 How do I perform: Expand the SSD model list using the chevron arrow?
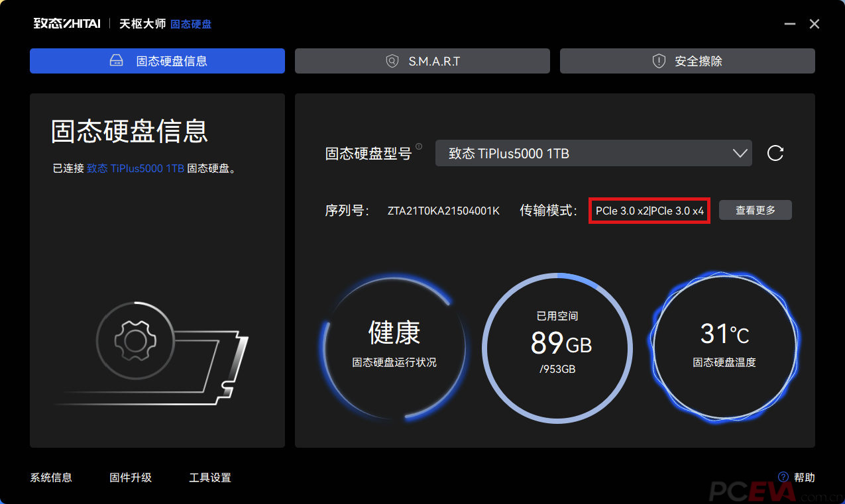740,153
